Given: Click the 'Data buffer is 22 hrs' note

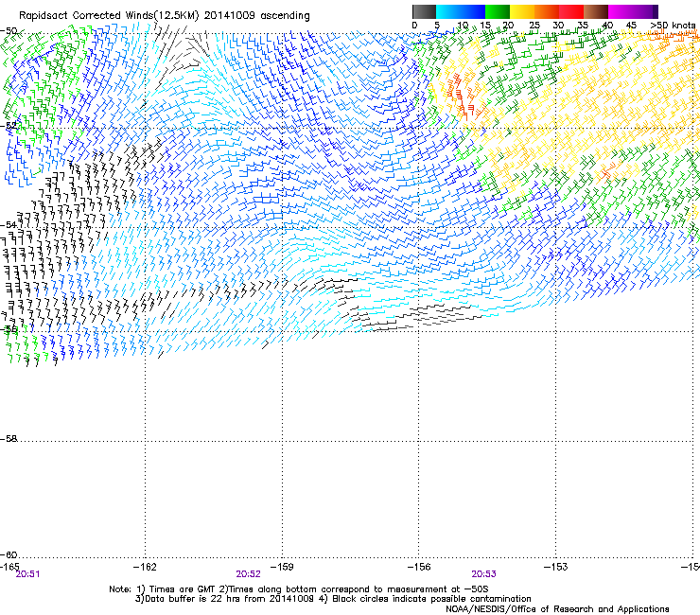Looking at the screenshot, I should click(x=333, y=599).
